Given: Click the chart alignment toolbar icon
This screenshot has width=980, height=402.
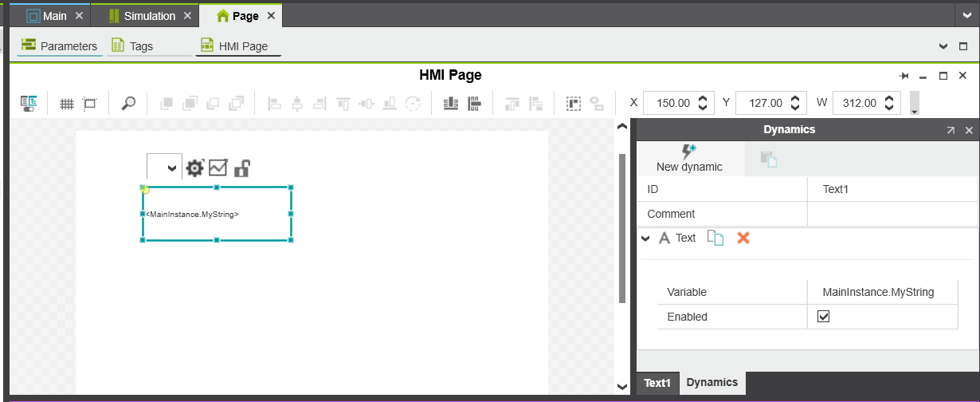Looking at the screenshot, I should point(450,103).
